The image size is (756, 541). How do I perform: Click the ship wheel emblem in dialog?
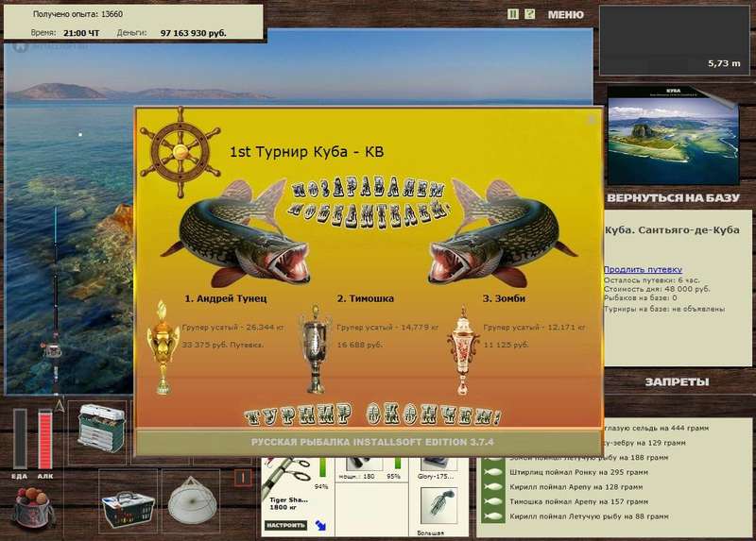180,152
